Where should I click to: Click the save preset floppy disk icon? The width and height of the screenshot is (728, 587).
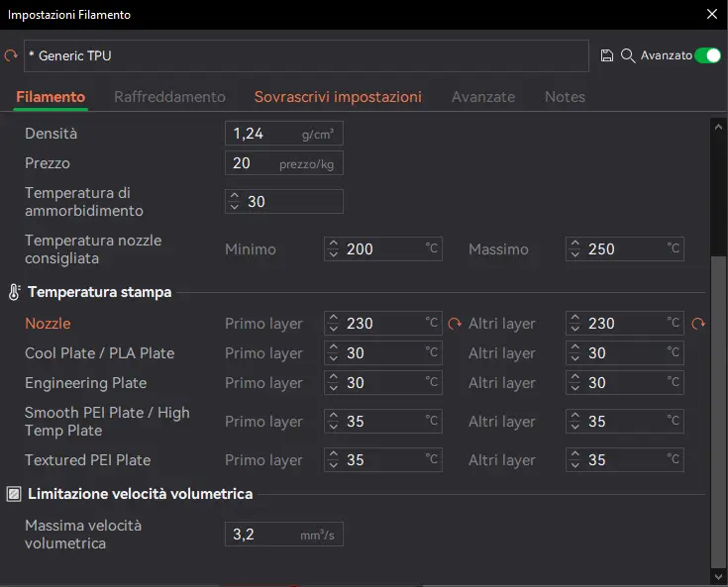tap(606, 55)
